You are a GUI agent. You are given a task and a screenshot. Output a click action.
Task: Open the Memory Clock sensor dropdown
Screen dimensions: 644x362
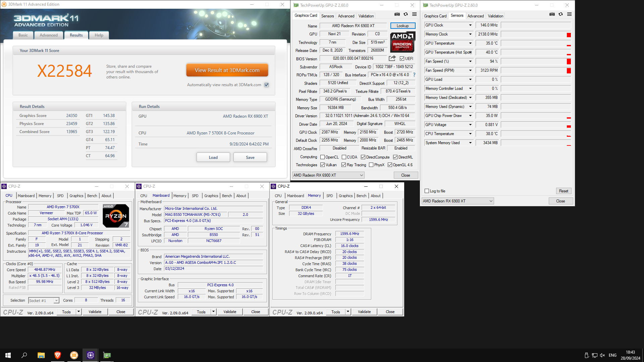pos(470,34)
